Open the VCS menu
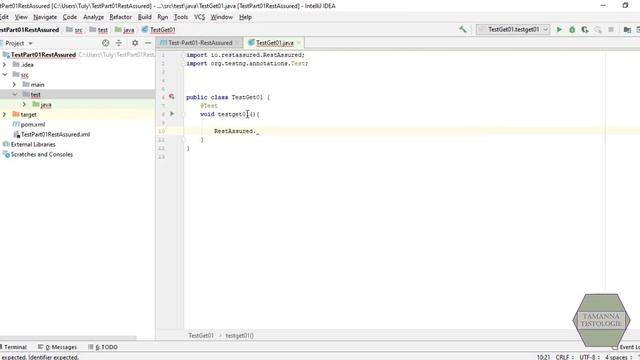This screenshot has height=360, width=640. 199,17
